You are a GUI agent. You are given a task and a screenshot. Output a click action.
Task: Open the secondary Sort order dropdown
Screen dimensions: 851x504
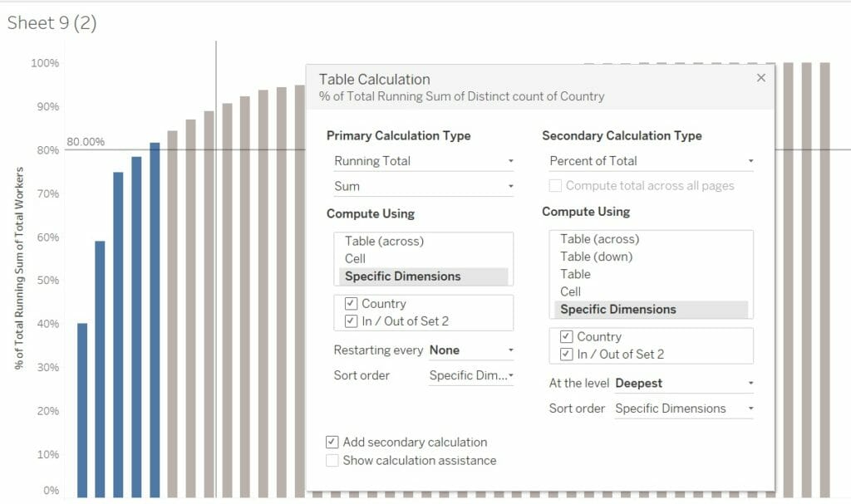click(683, 409)
